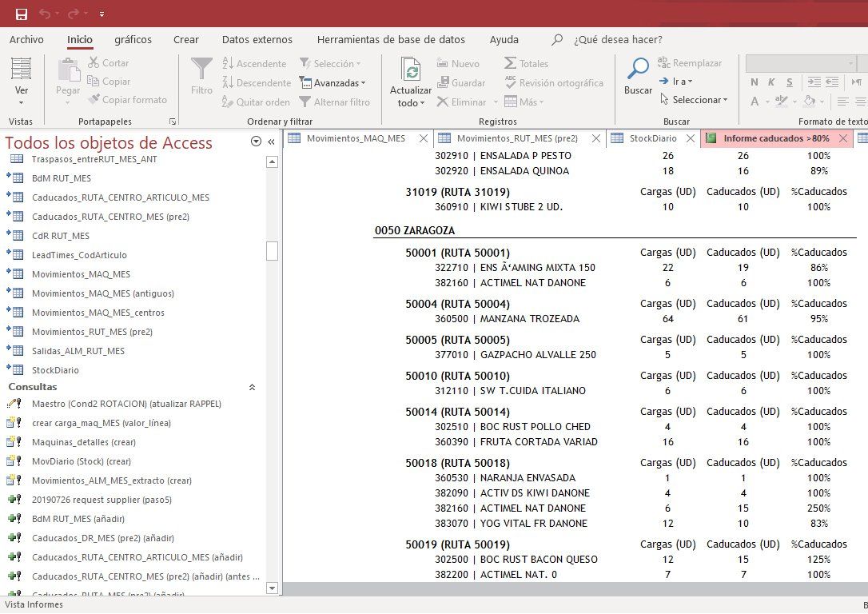This screenshot has height=614, width=868.
Task: Click Actualizar todo refresh icon
Action: pyautogui.click(x=410, y=70)
